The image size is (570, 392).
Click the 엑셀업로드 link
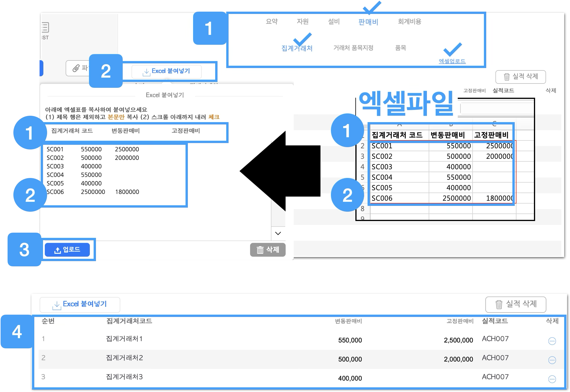[x=452, y=61]
